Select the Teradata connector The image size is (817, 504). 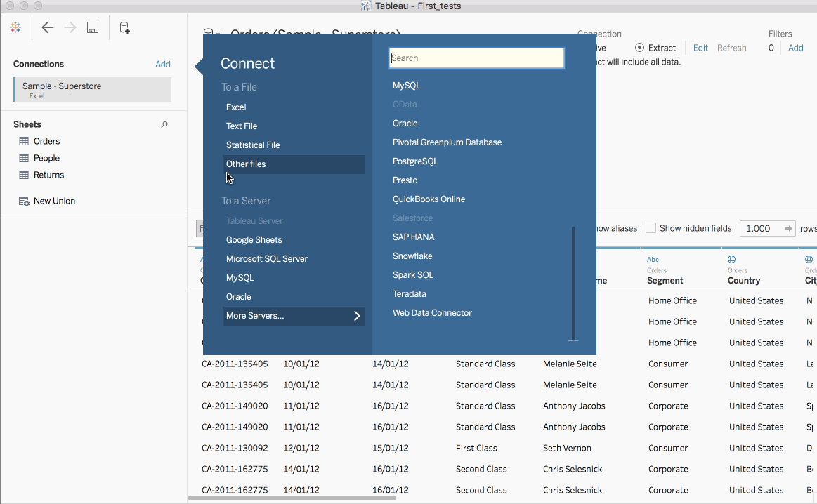(x=409, y=294)
